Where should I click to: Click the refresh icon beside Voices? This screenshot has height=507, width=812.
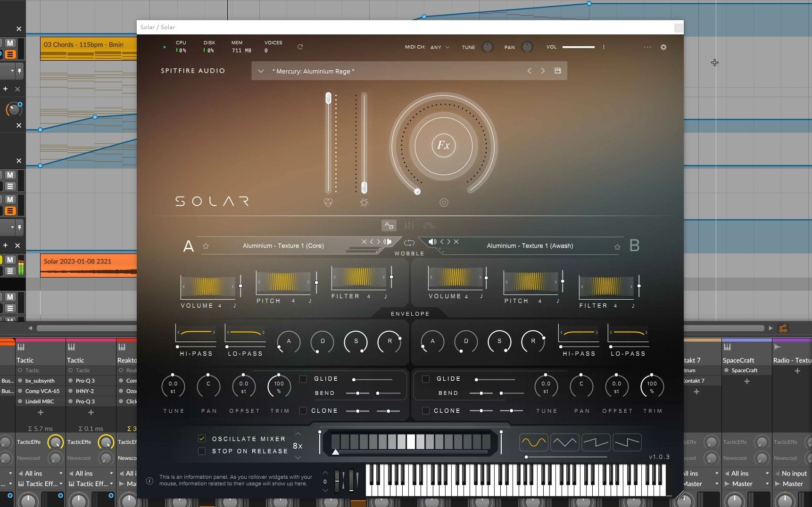tap(300, 47)
